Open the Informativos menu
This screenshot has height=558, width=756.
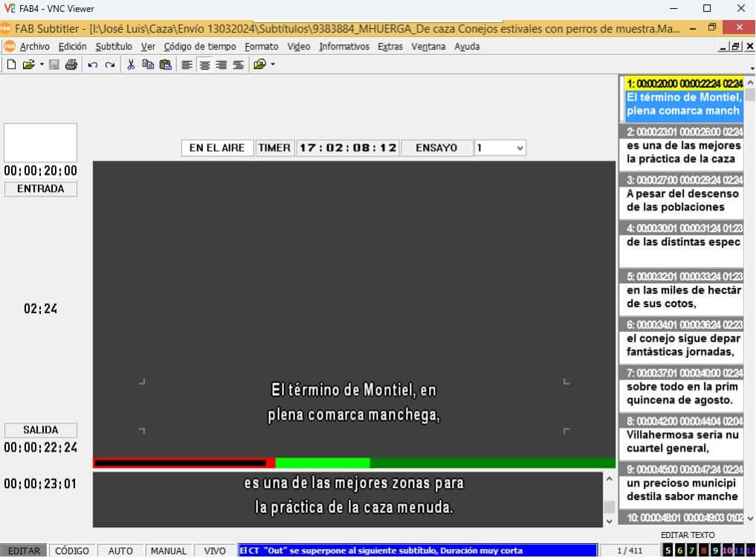coord(343,46)
